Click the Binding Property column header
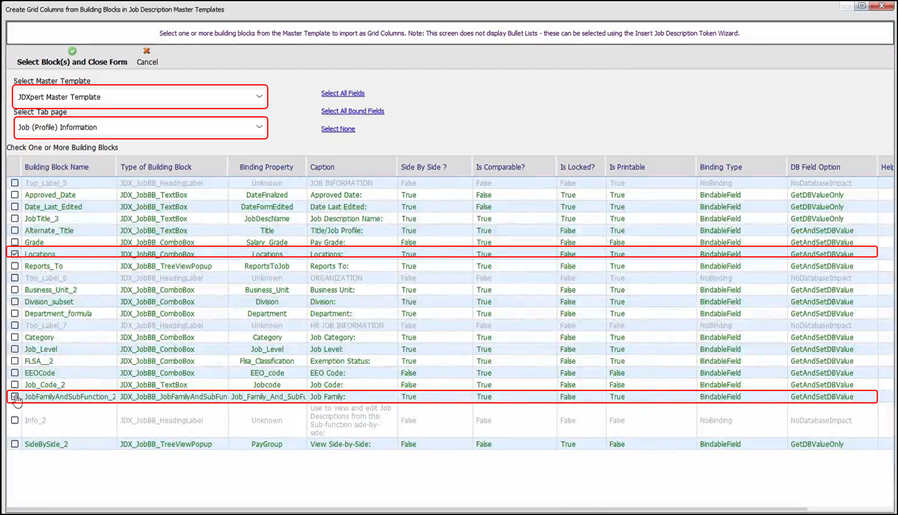 click(266, 167)
